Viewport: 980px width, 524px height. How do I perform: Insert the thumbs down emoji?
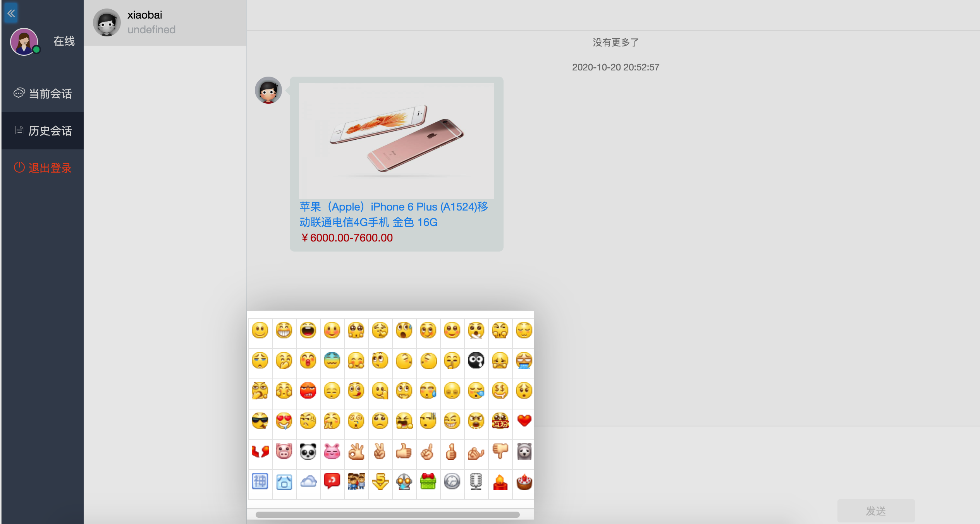pyautogui.click(x=500, y=451)
